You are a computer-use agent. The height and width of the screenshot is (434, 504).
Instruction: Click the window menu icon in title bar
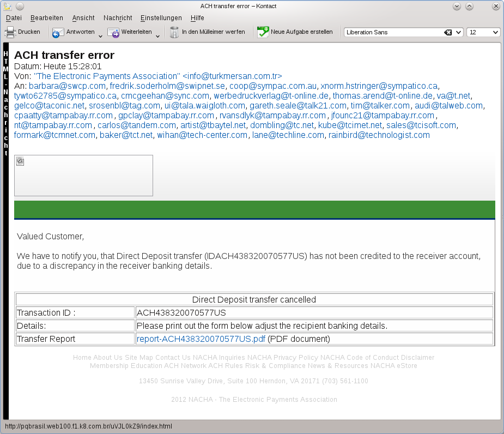coord(8,6)
